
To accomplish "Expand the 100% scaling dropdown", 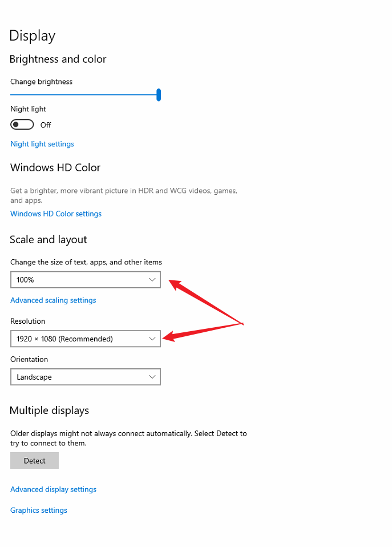I will [x=86, y=280].
